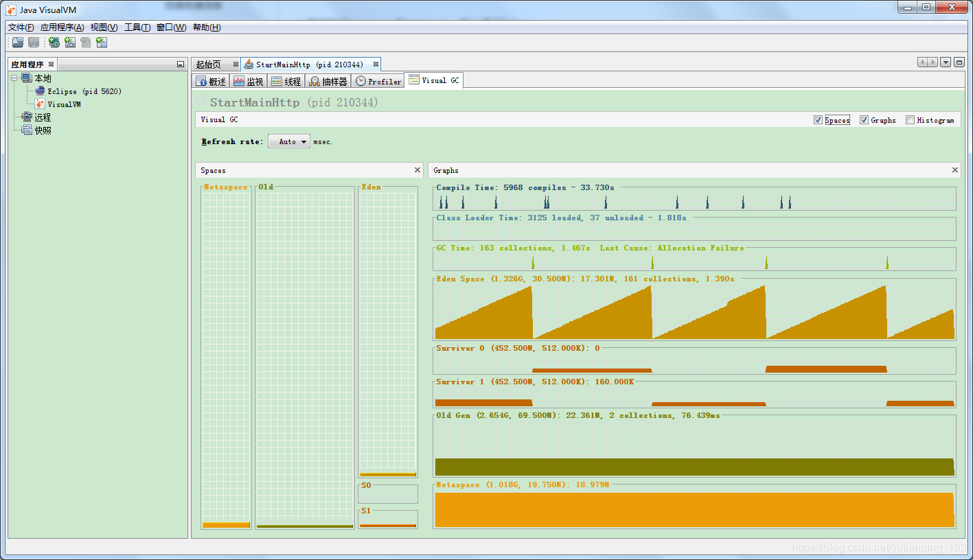Switch to the 线程 tab
This screenshot has height=560, width=973.
click(286, 81)
